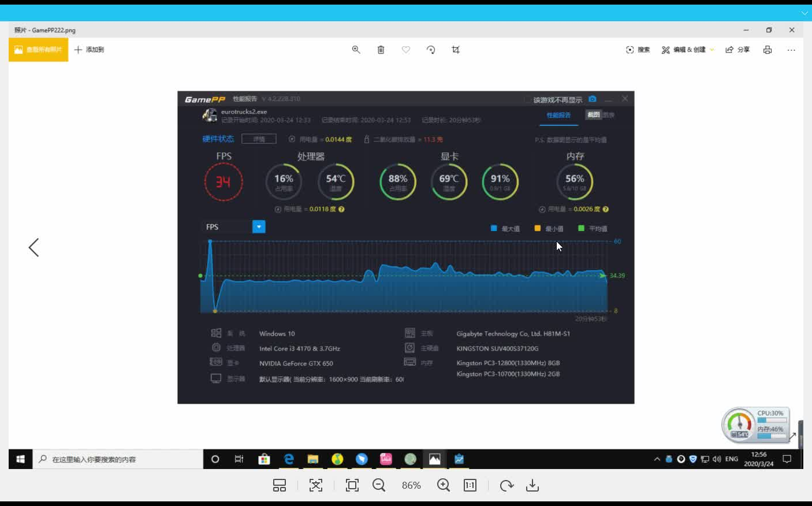The height and width of the screenshot is (506, 812).
Task: Open the Edit & Create dropdown
Action: click(688, 50)
